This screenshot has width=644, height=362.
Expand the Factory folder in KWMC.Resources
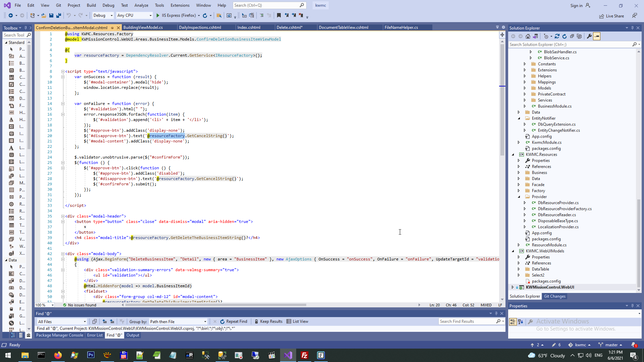[x=519, y=191]
